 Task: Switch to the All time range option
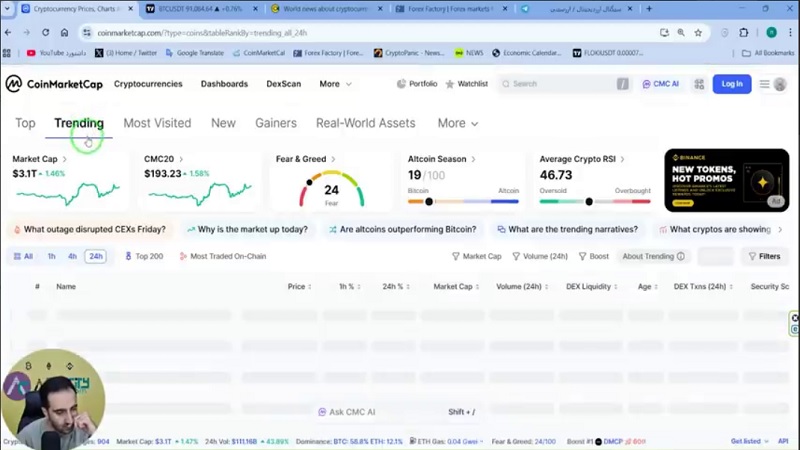(x=23, y=256)
